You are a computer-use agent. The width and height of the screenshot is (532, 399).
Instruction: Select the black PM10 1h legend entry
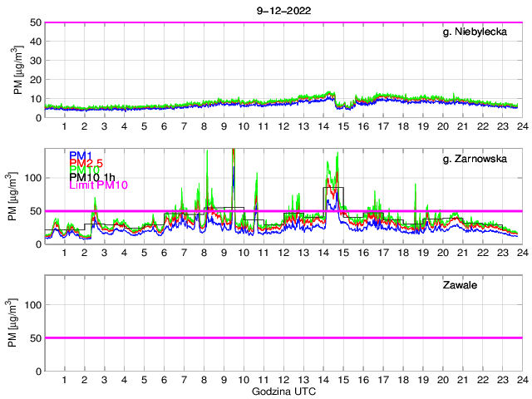(x=93, y=177)
